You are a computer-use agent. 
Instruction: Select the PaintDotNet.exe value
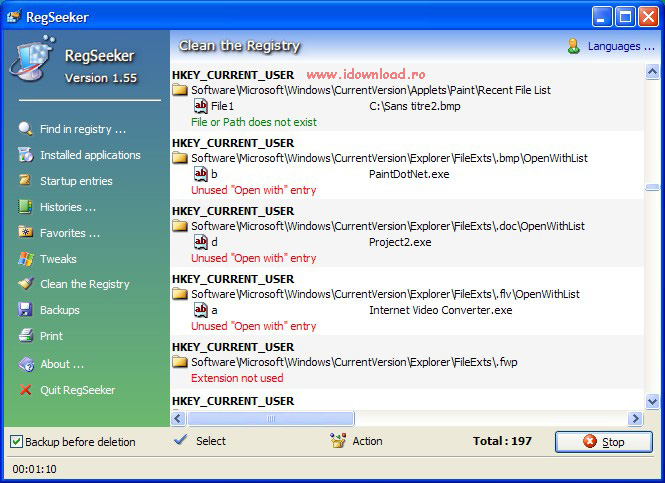[409, 174]
